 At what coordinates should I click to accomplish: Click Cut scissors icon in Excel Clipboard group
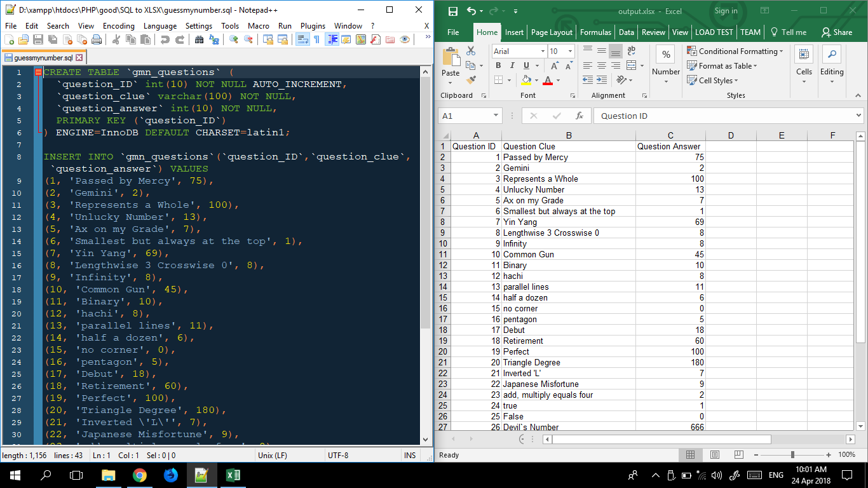(x=470, y=51)
